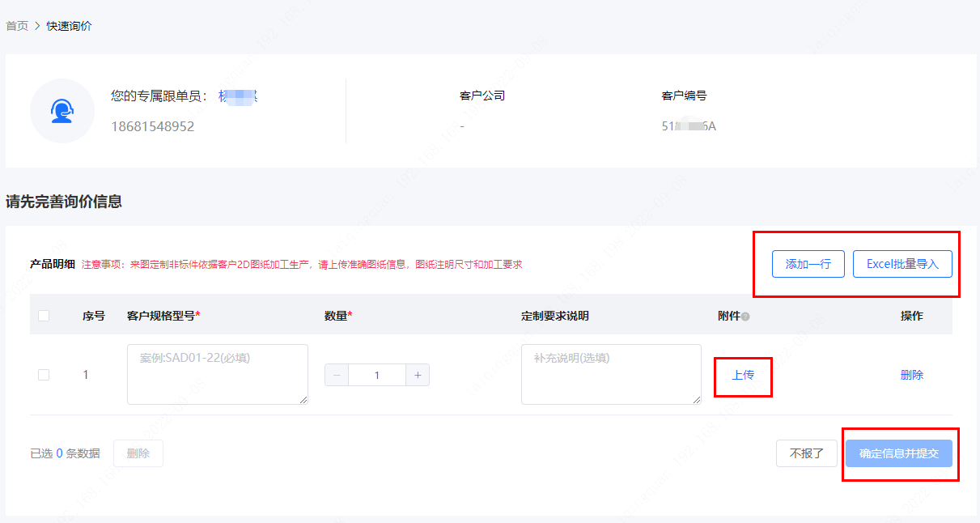The height and width of the screenshot is (523, 980).
Task: Open Excel批量导入 import option
Action: point(902,264)
